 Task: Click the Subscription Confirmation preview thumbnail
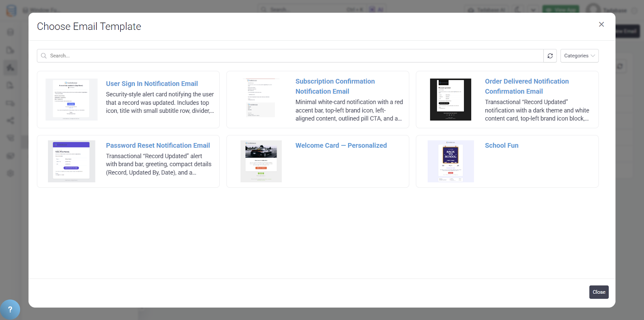261,98
